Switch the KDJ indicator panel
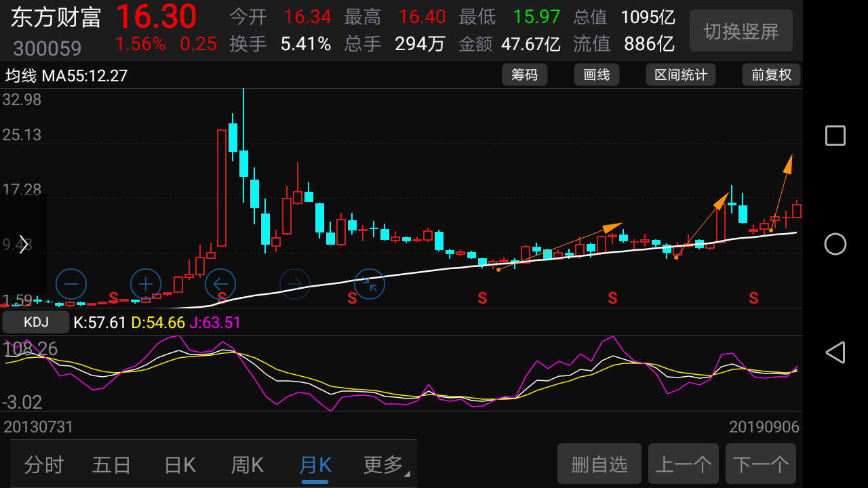 [x=35, y=322]
